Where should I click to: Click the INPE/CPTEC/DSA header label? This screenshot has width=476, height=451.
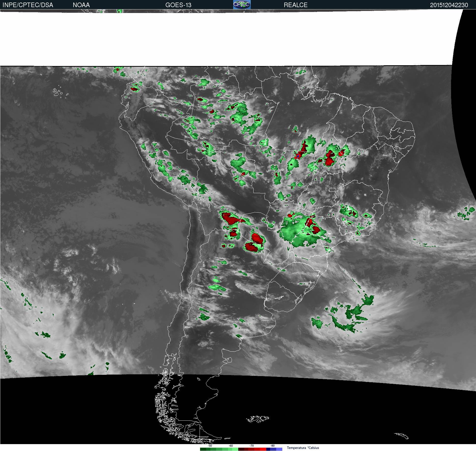tap(28, 5)
